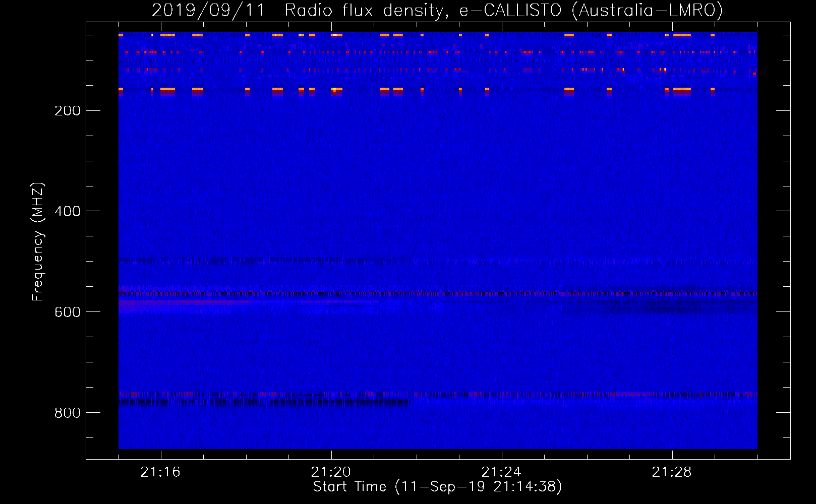
Task: Click the 21:28 time tick label
Action: (x=672, y=472)
